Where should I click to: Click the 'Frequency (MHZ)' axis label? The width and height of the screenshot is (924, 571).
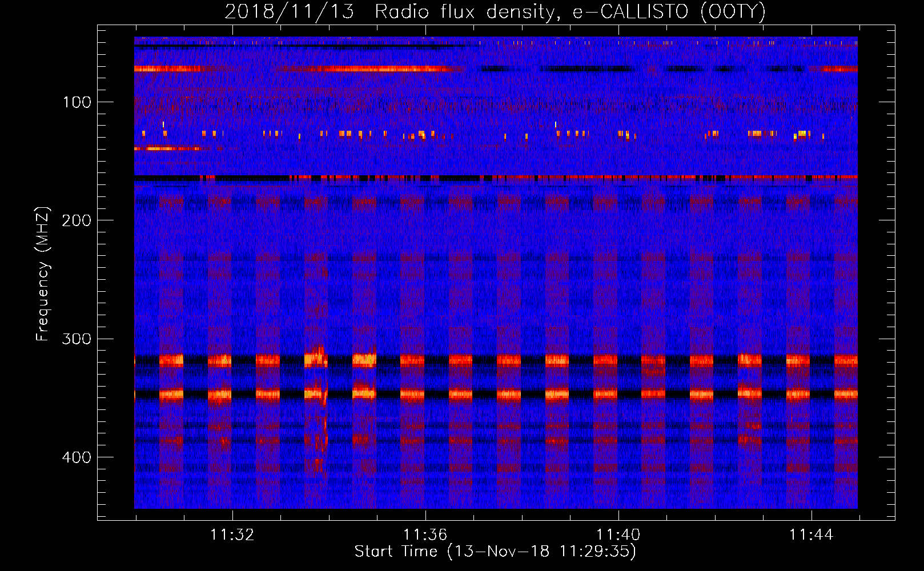43,274
